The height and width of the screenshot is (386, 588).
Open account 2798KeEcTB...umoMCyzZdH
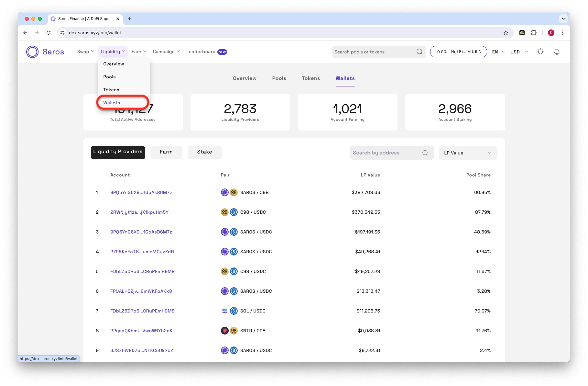pos(142,252)
